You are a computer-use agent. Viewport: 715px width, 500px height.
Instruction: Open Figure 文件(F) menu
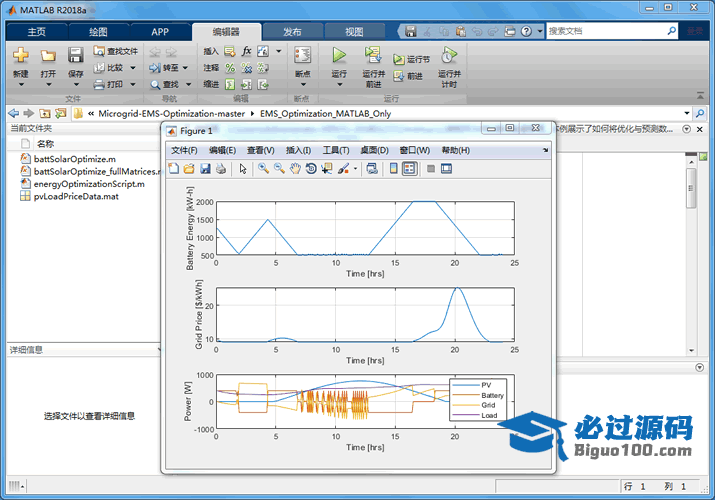184,150
